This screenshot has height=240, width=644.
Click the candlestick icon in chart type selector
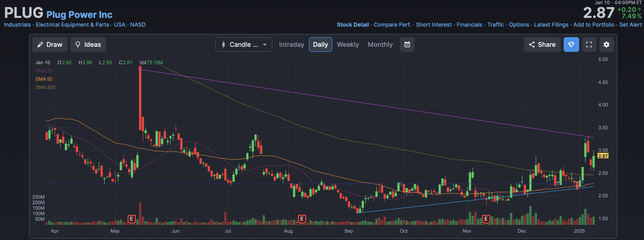tap(224, 45)
